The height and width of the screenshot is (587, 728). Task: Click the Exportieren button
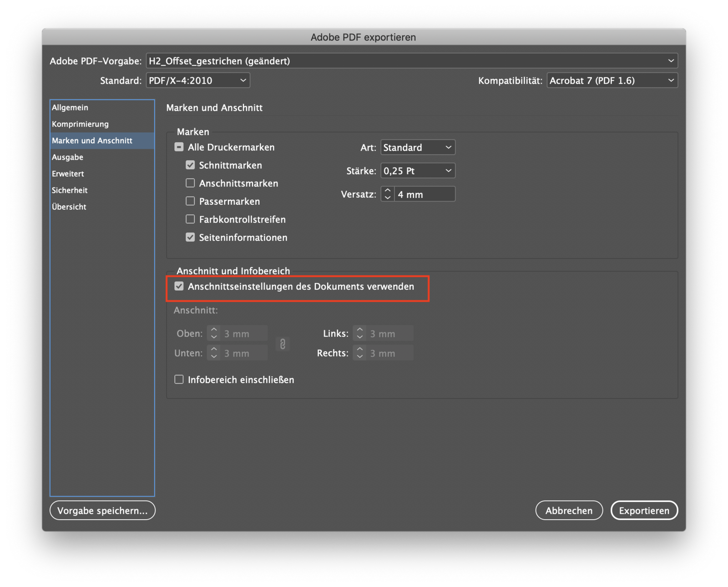click(x=644, y=511)
